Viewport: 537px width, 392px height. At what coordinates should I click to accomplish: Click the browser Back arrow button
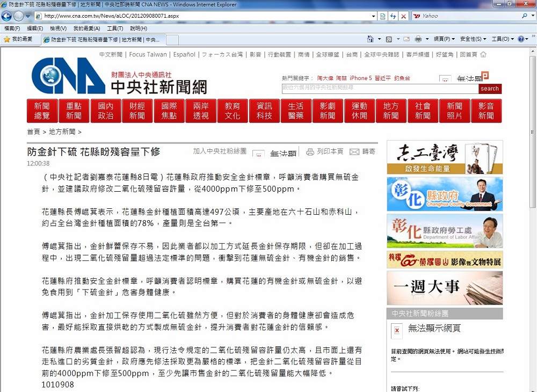(x=7, y=16)
